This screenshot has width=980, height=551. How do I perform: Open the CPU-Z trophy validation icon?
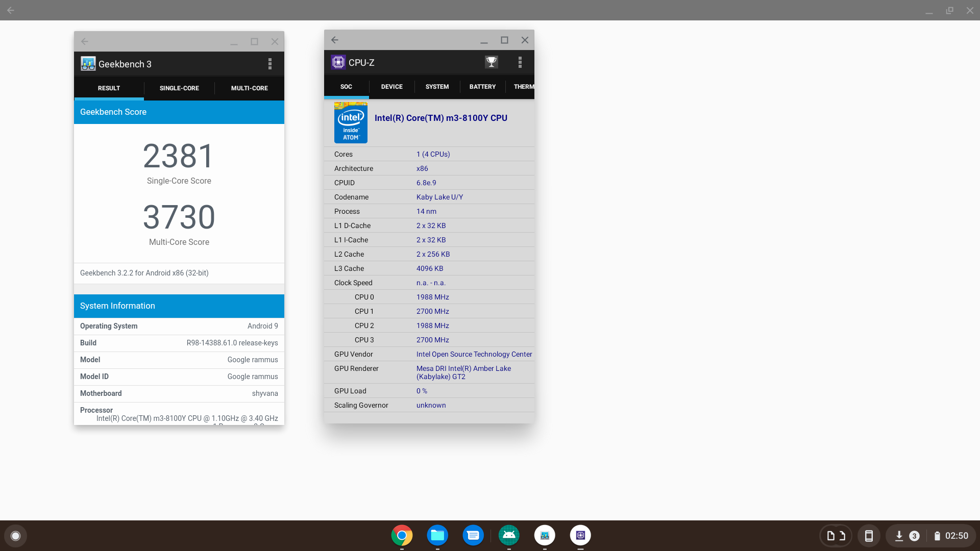tap(491, 62)
